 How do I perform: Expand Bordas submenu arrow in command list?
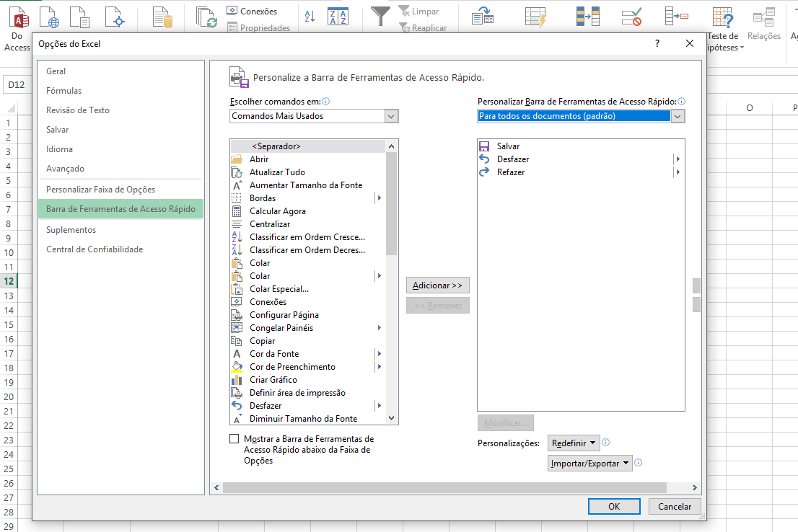coord(379,198)
